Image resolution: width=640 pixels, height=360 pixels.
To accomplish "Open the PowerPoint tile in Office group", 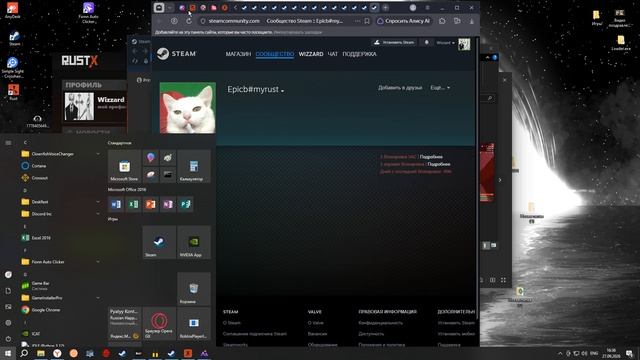I will point(151,204).
